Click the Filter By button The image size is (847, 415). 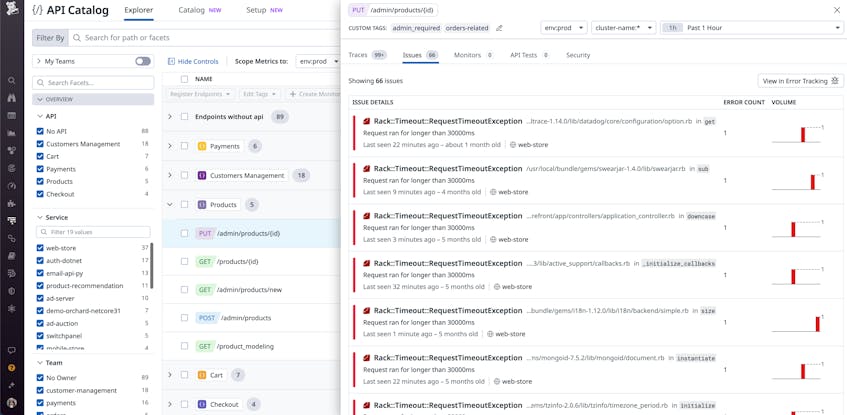click(50, 37)
